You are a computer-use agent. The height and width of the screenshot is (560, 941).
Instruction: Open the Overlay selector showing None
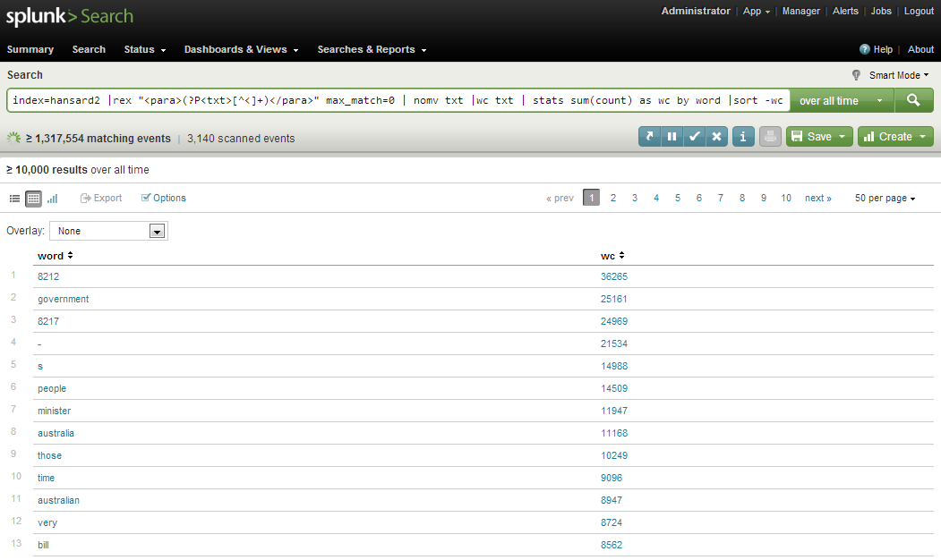tap(107, 231)
